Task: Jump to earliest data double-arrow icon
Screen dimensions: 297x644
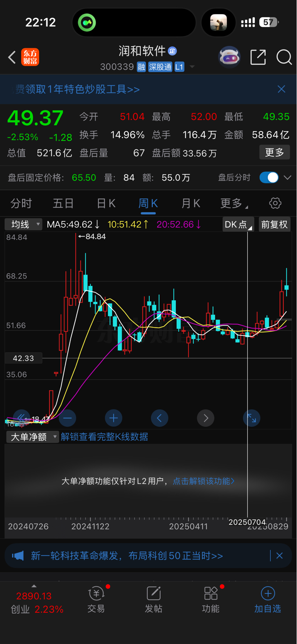Action: coord(21,417)
